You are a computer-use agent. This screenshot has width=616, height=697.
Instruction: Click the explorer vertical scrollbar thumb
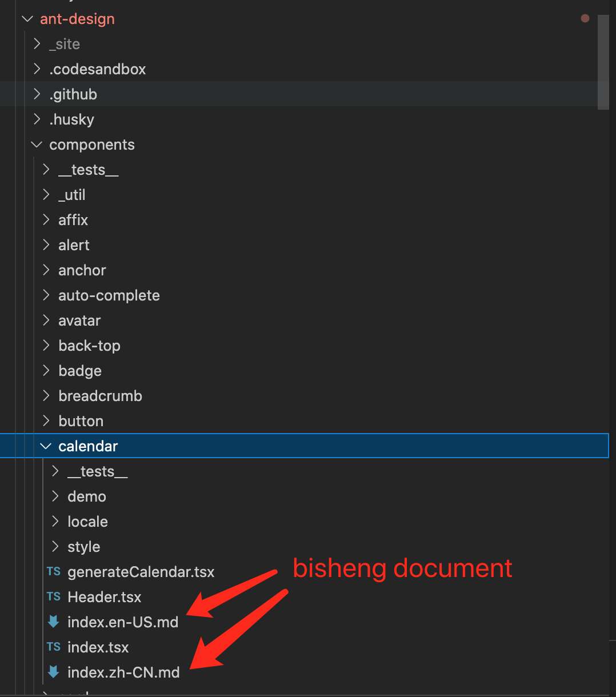[603, 62]
